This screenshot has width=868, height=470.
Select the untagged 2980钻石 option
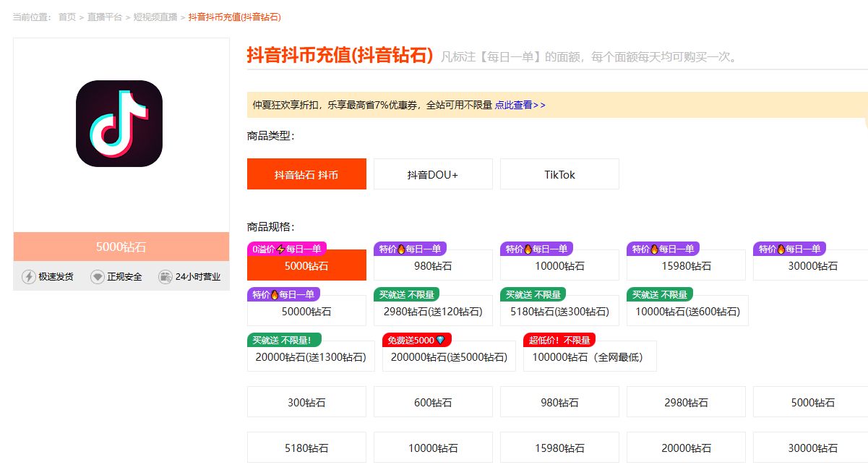686,402
